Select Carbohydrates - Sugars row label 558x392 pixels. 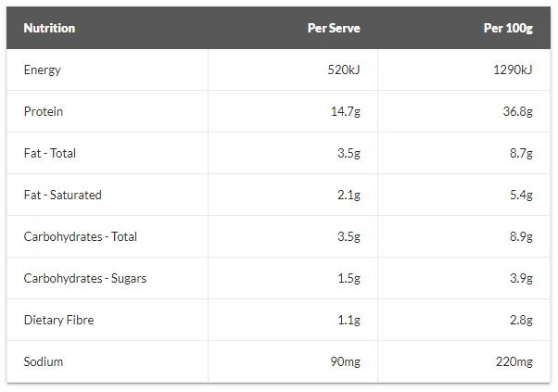(x=85, y=279)
